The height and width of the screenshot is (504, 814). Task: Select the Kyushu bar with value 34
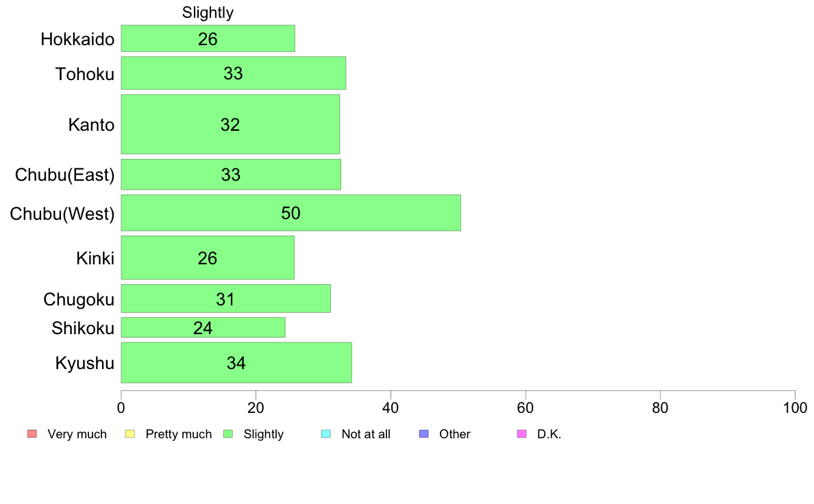(x=236, y=363)
